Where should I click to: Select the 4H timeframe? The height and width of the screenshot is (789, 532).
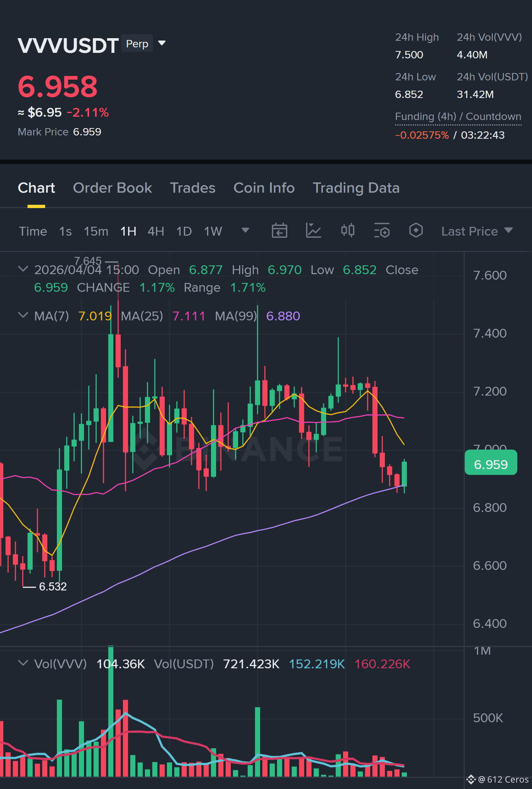coord(156,231)
